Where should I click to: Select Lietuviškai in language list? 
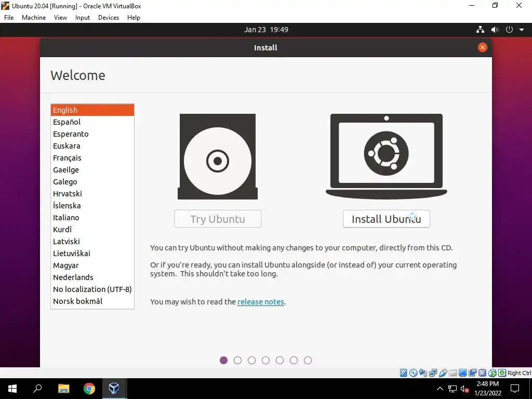point(92,254)
